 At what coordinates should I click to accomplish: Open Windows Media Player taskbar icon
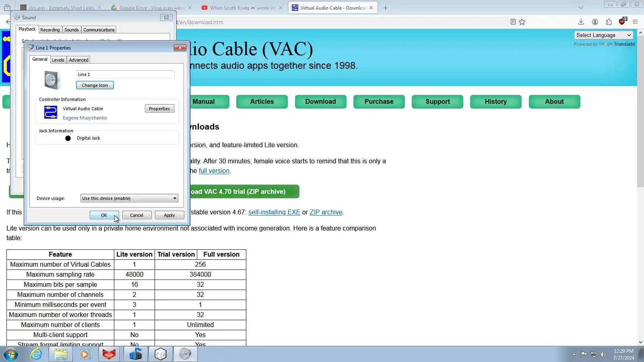(85, 354)
